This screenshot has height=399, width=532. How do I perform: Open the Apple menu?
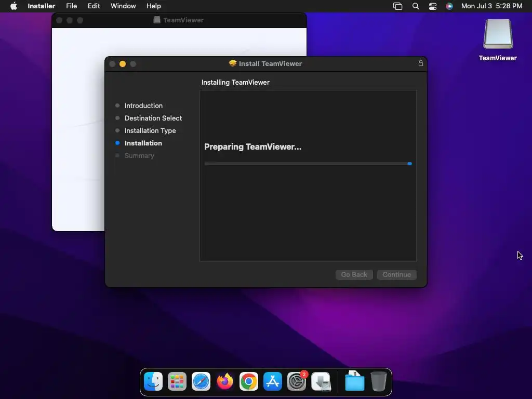[x=14, y=6]
